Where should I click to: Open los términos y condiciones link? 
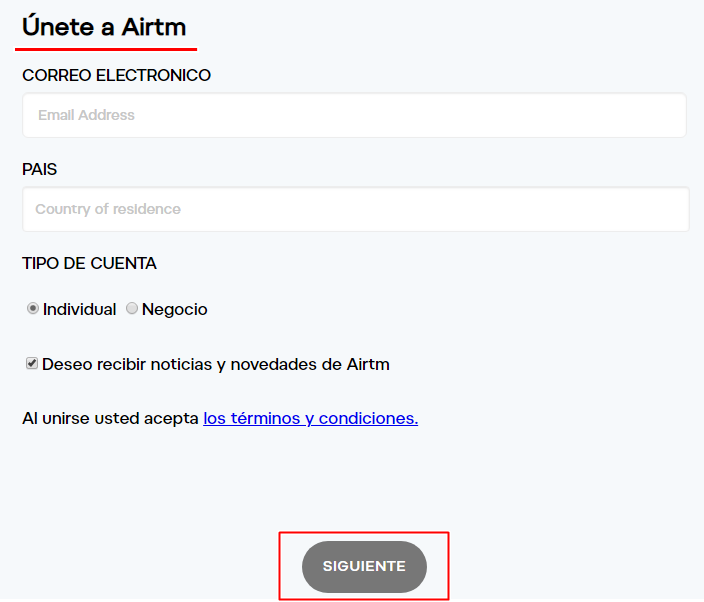point(311,418)
